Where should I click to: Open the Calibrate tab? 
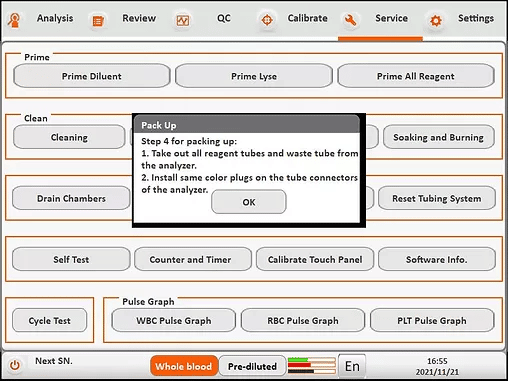tap(307, 18)
